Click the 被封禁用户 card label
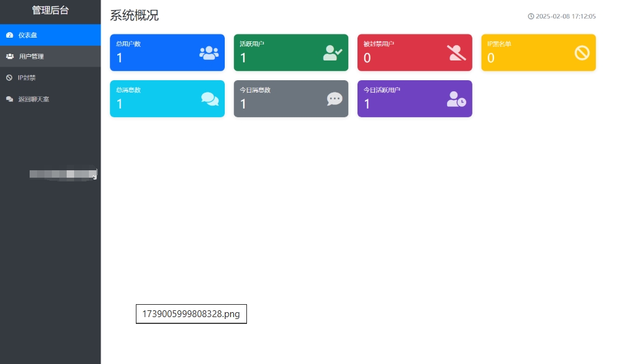The height and width of the screenshot is (364, 623). click(378, 44)
